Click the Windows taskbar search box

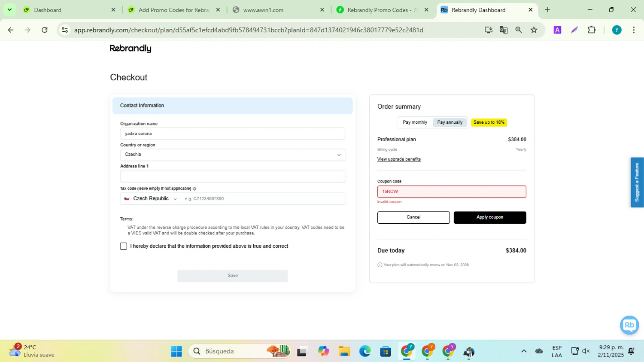point(240,351)
